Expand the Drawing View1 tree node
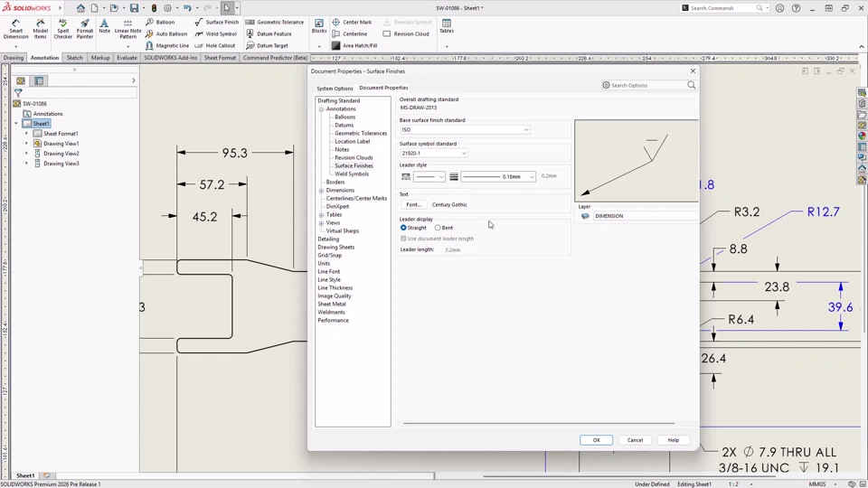This screenshot has width=868, height=488. click(x=26, y=144)
